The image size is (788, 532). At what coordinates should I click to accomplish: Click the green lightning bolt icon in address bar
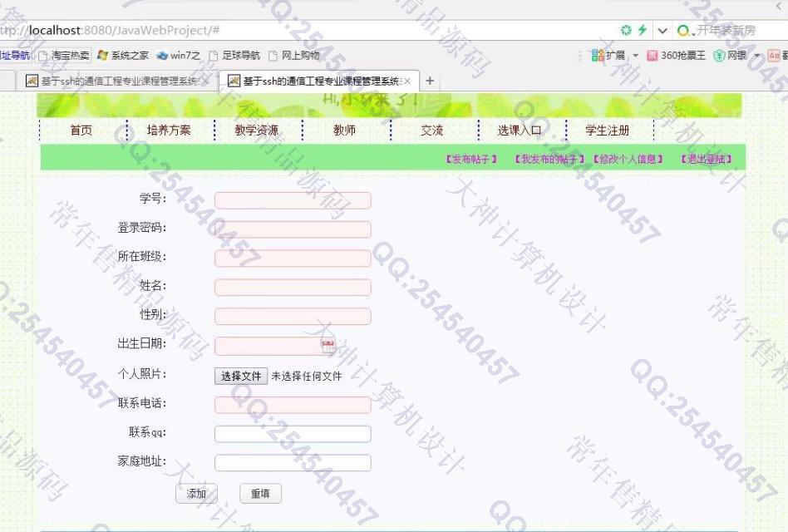pos(643,30)
